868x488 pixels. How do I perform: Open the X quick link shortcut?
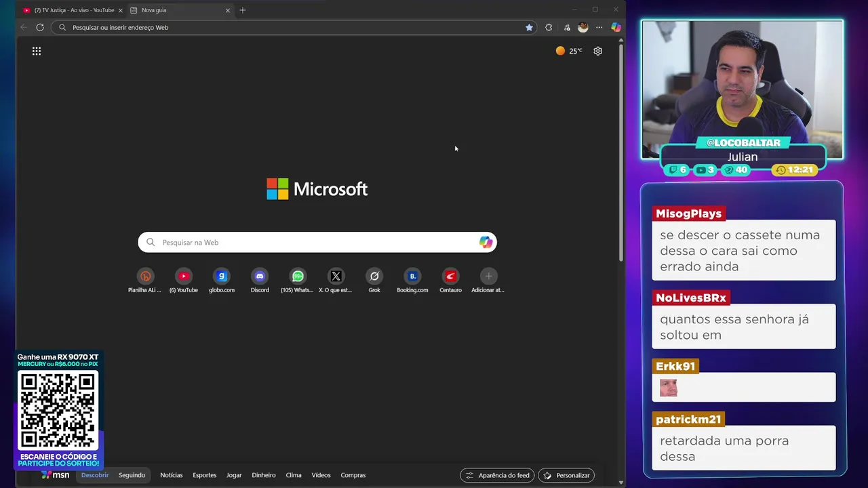(x=336, y=281)
